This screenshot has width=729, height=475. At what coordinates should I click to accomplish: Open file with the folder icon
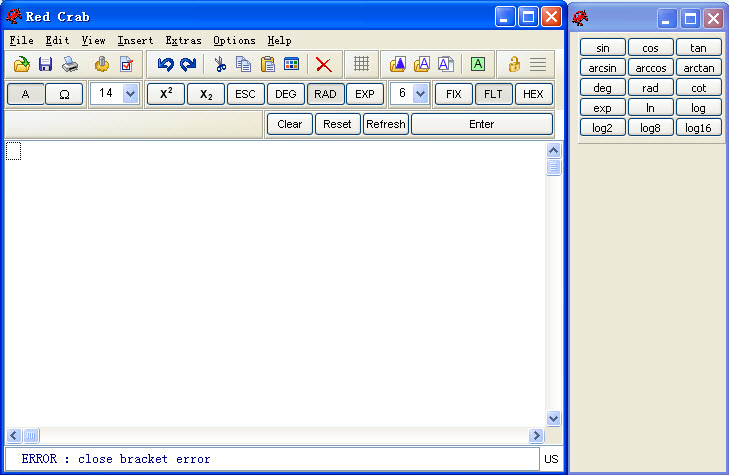[x=21, y=64]
